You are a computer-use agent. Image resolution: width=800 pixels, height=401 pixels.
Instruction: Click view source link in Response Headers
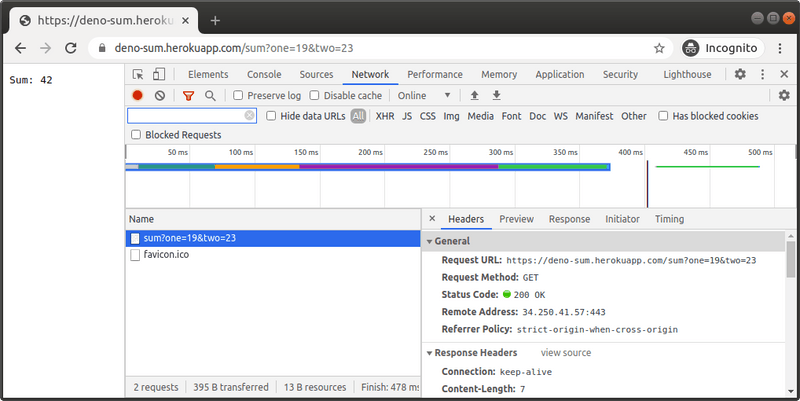[x=566, y=353]
